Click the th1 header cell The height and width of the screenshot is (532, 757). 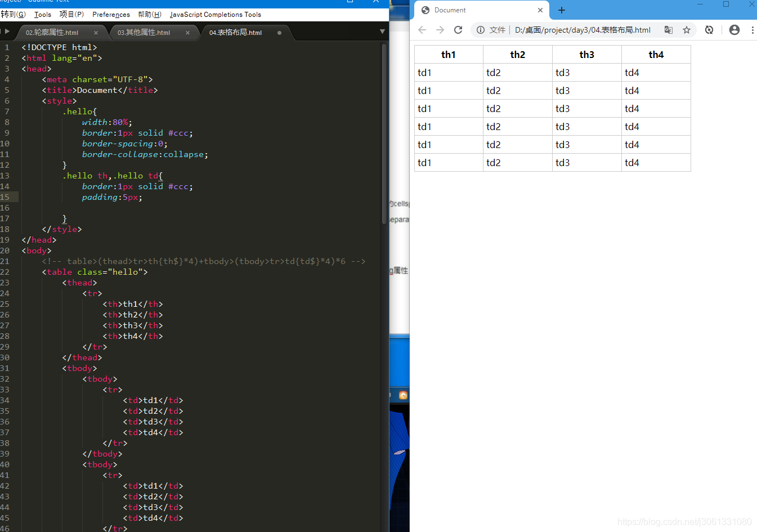click(449, 55)
